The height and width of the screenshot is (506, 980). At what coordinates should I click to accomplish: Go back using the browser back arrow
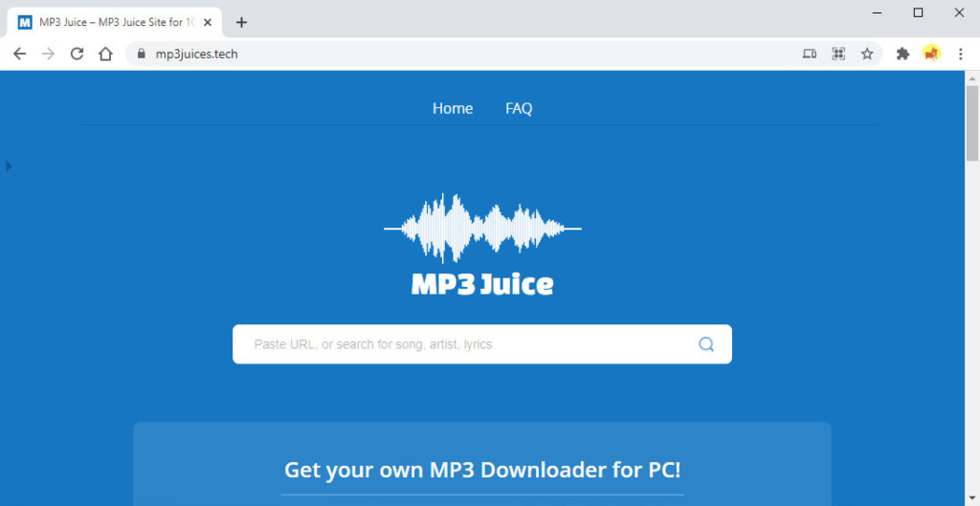click(19, 54)
